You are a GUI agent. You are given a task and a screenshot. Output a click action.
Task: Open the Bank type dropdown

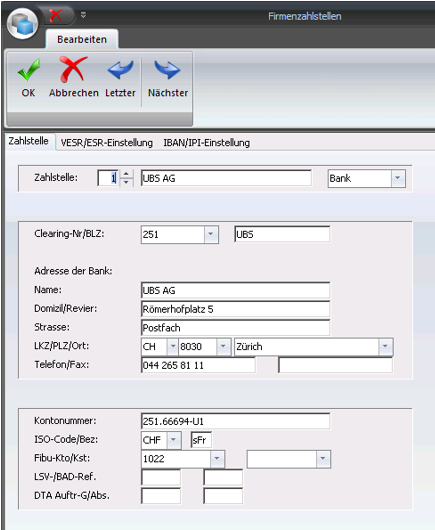(x=398, y=178)
